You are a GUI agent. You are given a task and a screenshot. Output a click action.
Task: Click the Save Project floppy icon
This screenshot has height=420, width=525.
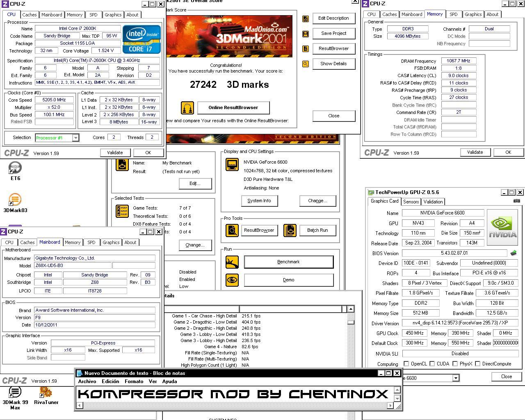(306, 34)
